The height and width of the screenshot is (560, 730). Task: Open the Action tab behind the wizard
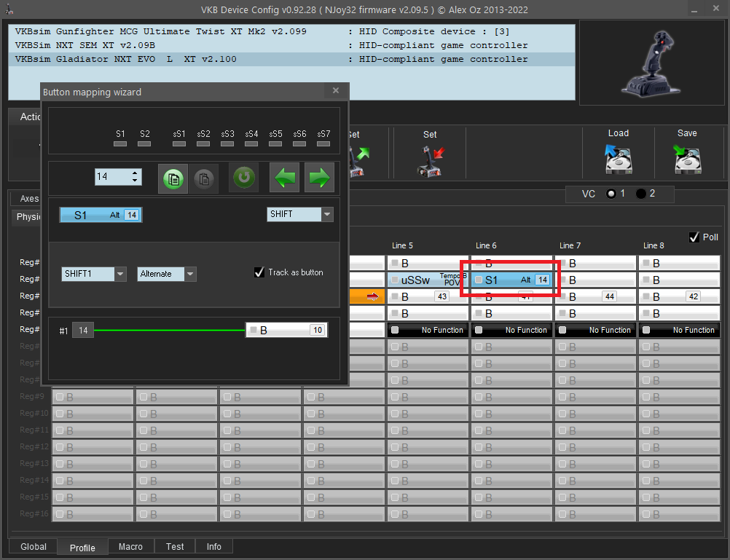[26, 117]
